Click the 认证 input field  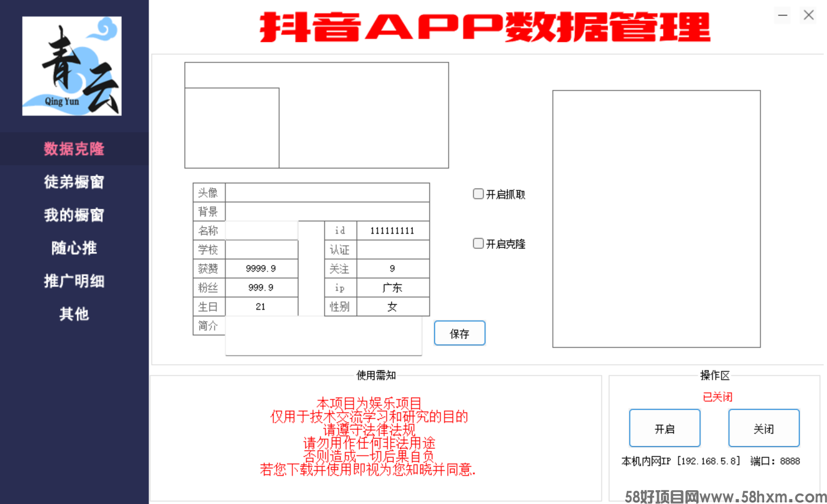(x=393, y=250)
